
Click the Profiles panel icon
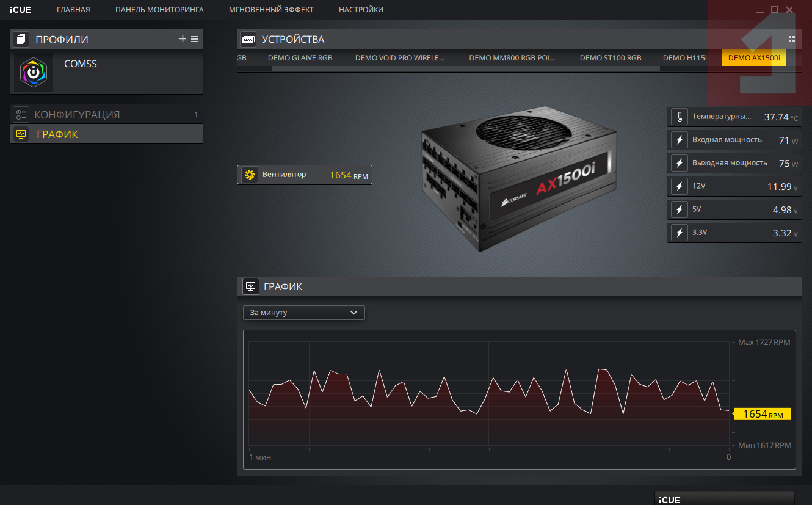(21, 40)
